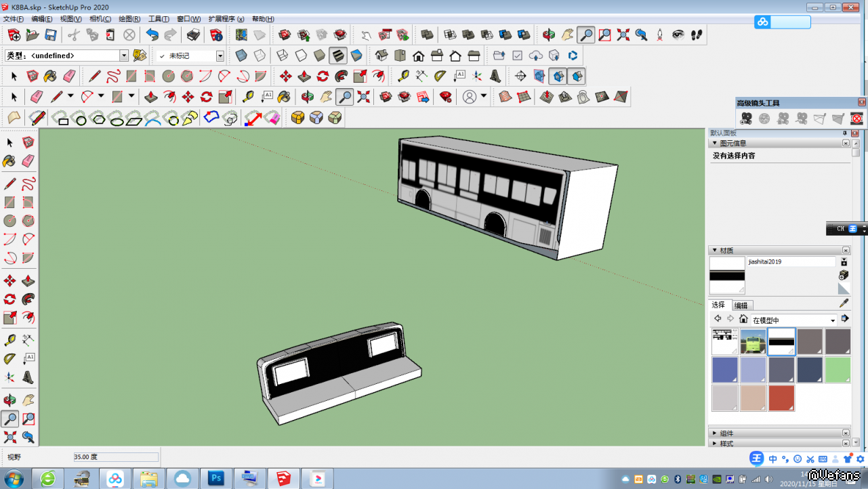Click the Save file icon in the toolbar

(x=51, y=35)
